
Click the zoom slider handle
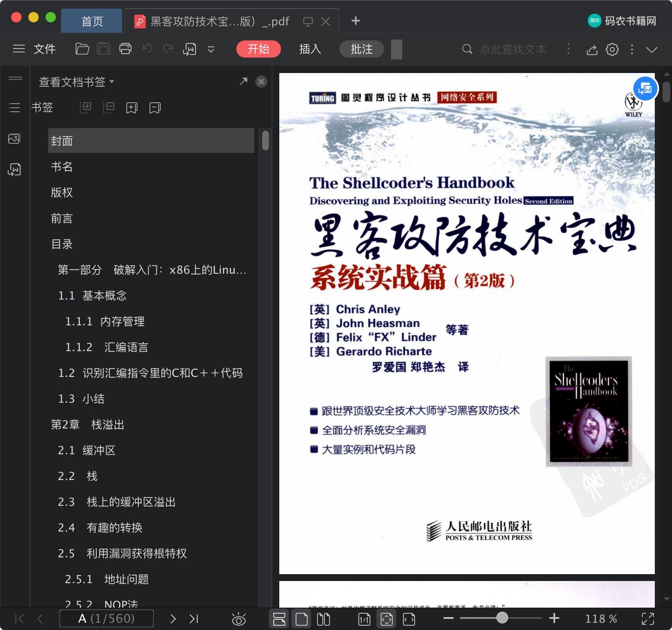coord(502,618)
